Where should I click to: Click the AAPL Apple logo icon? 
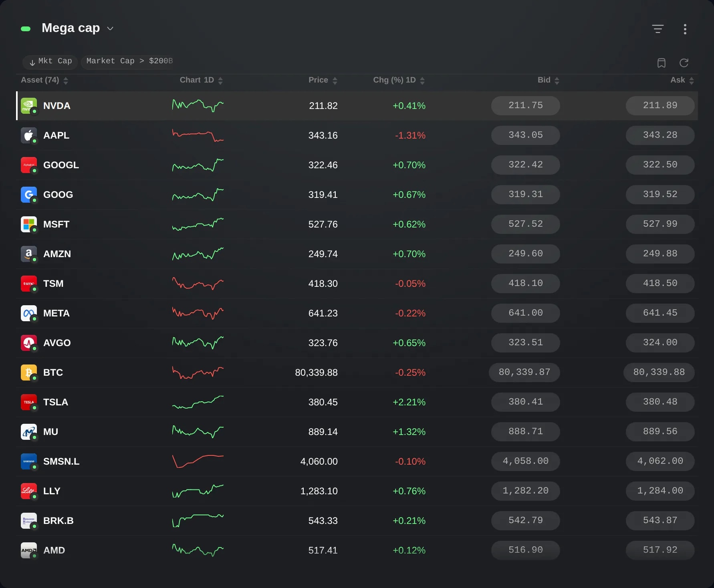coord(29,135)
